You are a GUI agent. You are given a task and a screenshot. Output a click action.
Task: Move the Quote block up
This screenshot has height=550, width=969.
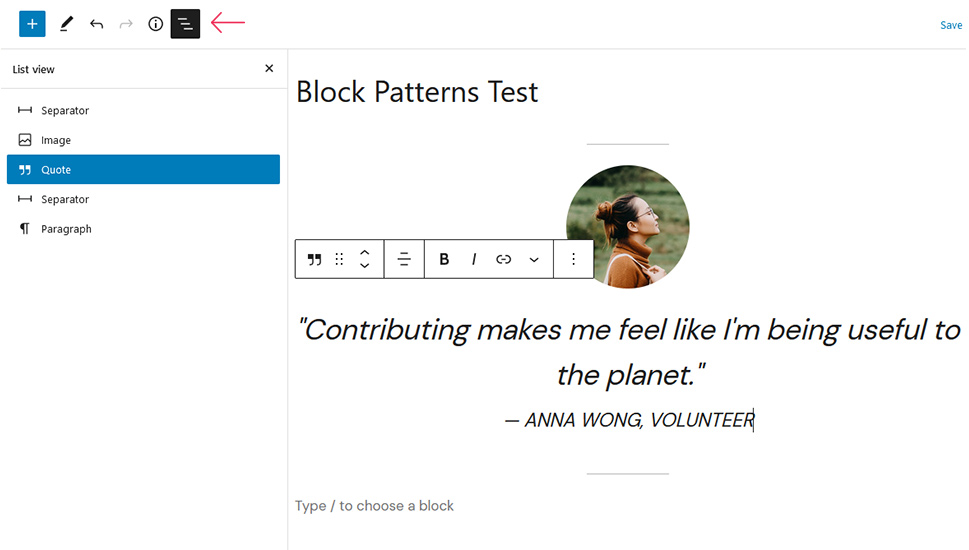click(x=365, y=252)
